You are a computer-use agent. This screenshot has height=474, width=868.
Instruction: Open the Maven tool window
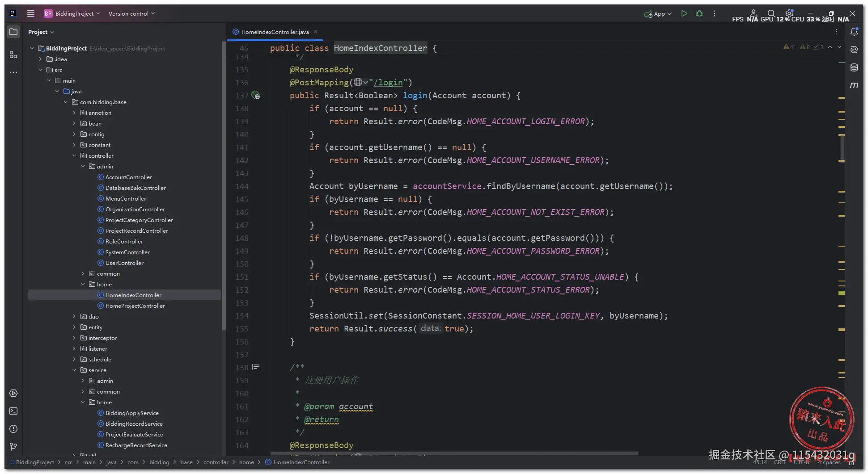point(854,85)
